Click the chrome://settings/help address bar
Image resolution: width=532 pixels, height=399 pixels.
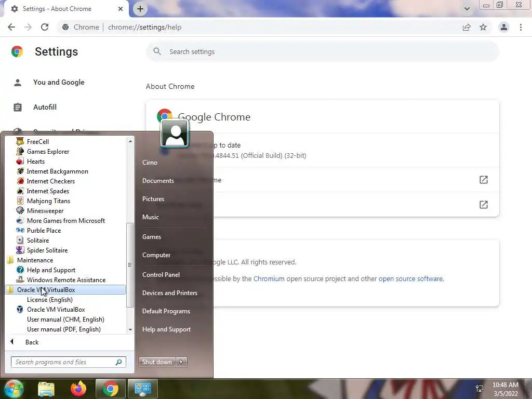pyautogui.click(x=144, y=27)
